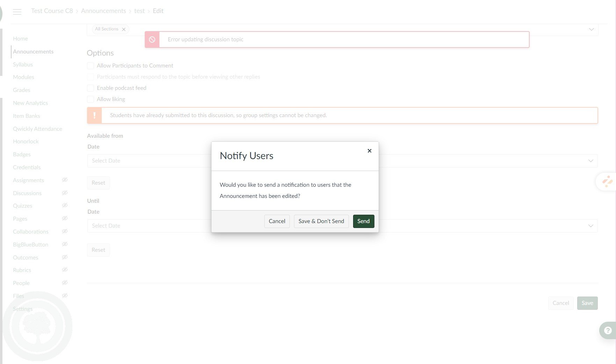Click Cancel in Notify Users dialog
The height and width of the screenshot is (364, 616).
[x=277, y=221]
